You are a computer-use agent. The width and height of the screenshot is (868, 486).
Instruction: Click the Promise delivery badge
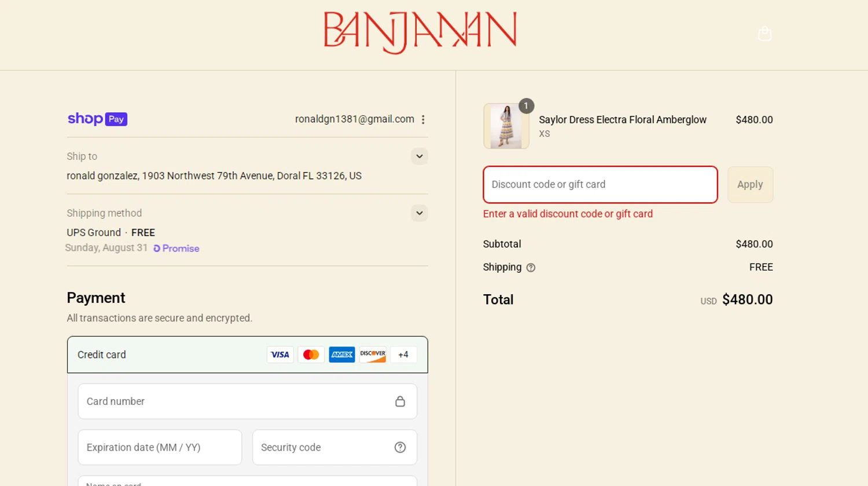click(176, 249)
